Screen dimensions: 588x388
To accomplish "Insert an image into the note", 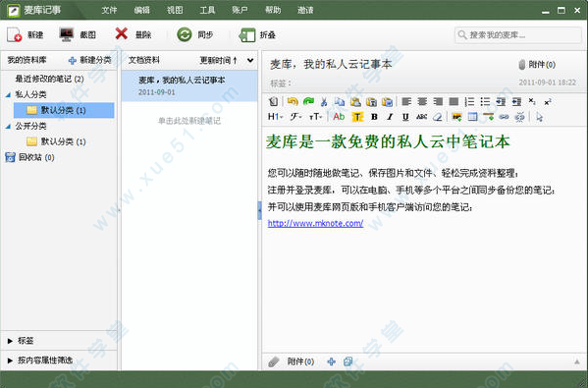I will pyautogui.click(x=456, y=117).
